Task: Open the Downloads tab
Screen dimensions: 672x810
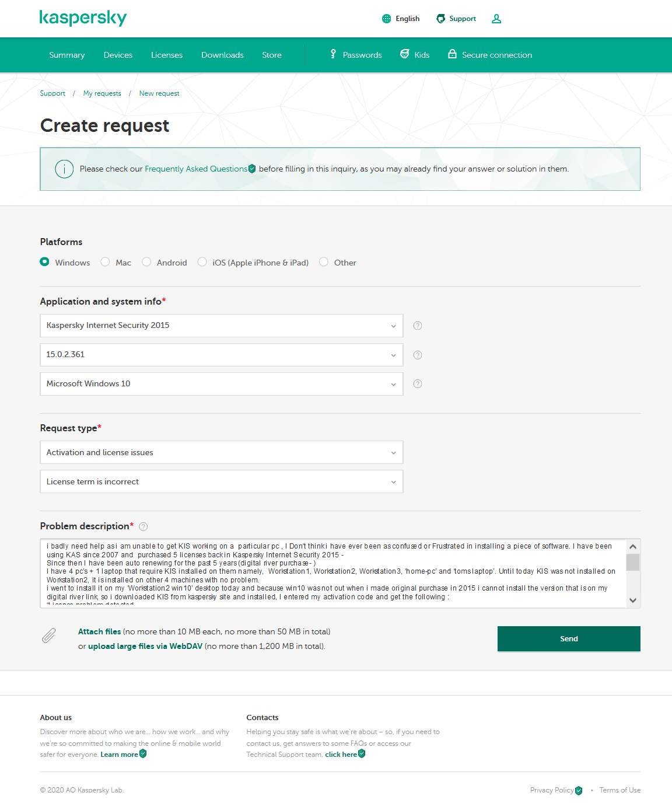Action: click(x=222, y=55)
